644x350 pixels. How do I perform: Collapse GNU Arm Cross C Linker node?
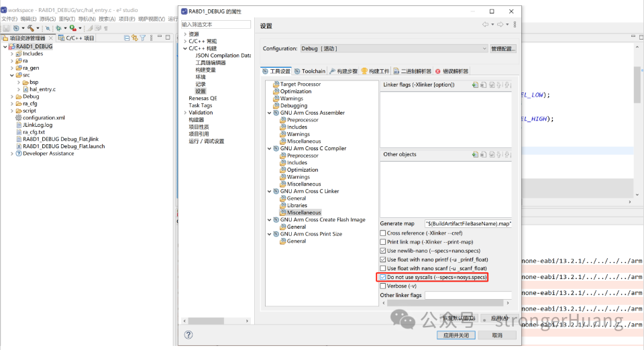270,191
